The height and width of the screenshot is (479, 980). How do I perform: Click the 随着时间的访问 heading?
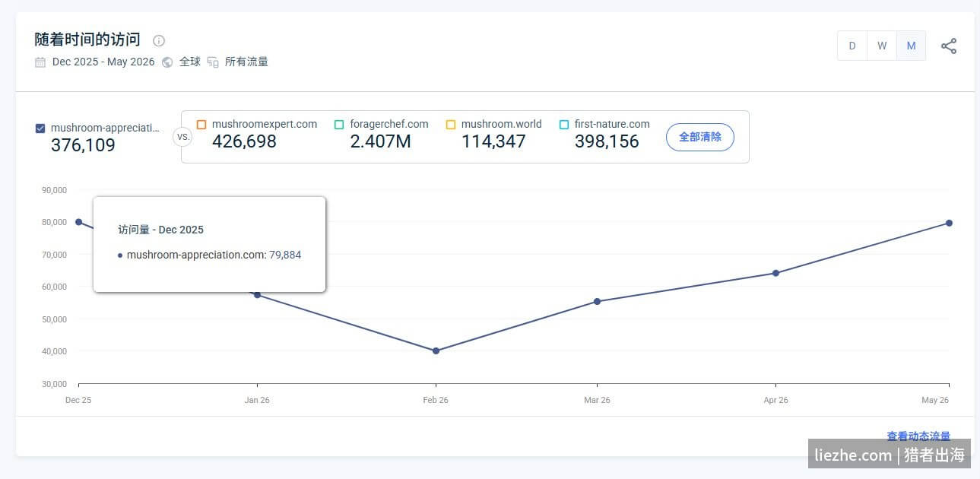tap(87, 40)
